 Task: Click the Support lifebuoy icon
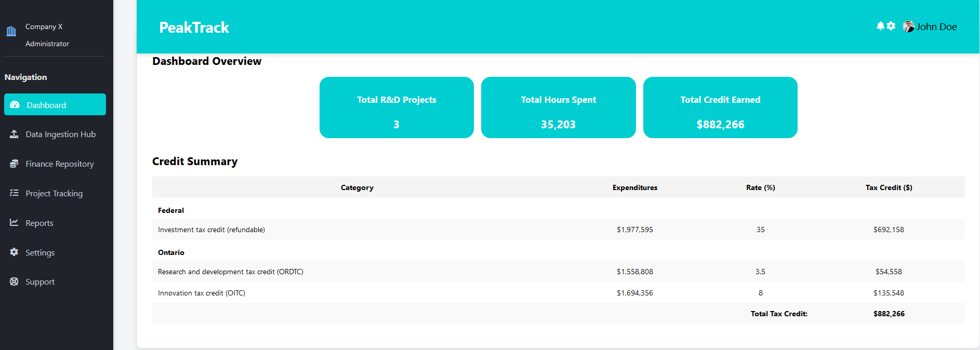(x=14, y=281)
